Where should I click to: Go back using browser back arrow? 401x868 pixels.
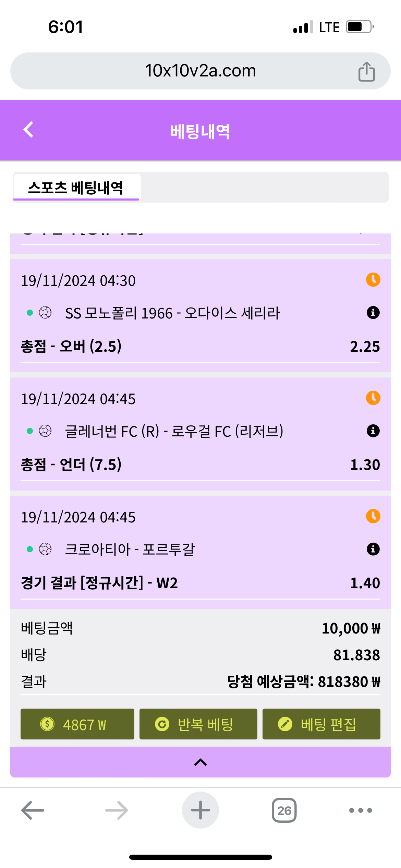click(x=33, y=810)
